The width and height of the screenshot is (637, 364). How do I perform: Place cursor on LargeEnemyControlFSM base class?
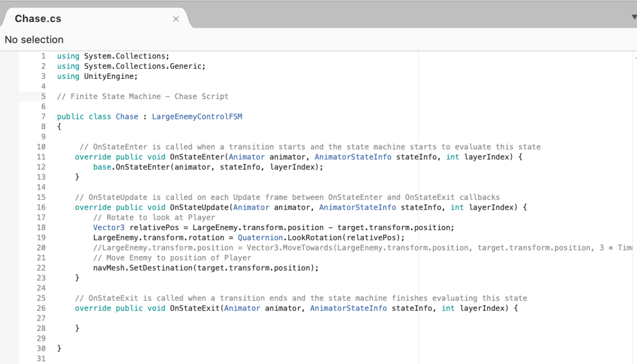tap(197, 117)
